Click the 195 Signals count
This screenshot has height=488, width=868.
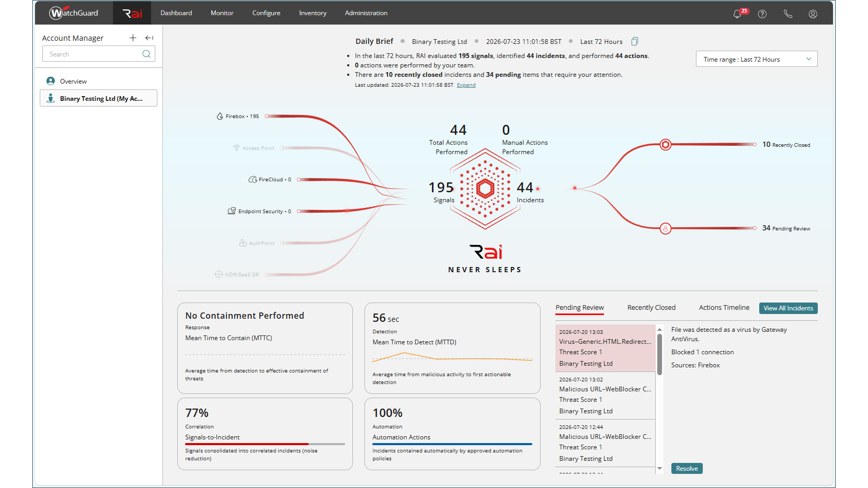[x=441, y=188]
